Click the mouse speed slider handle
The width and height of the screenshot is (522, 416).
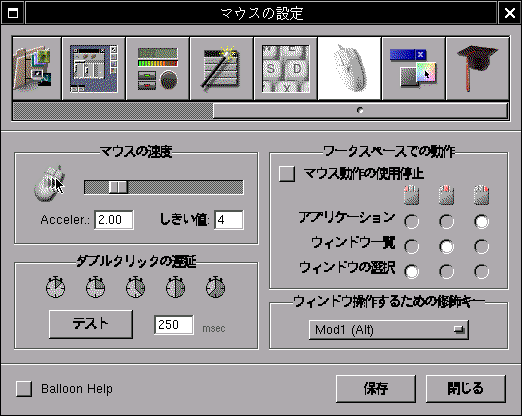pos(118,187)
